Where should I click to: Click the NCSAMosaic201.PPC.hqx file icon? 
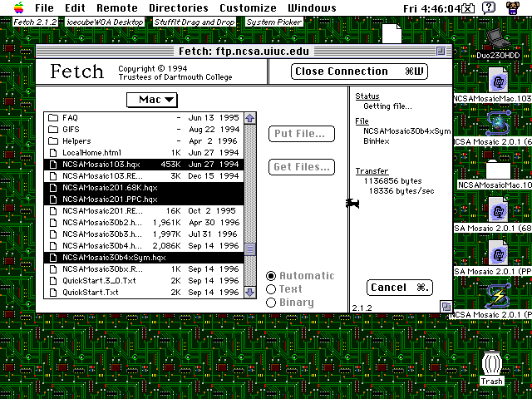pos(53,199)
